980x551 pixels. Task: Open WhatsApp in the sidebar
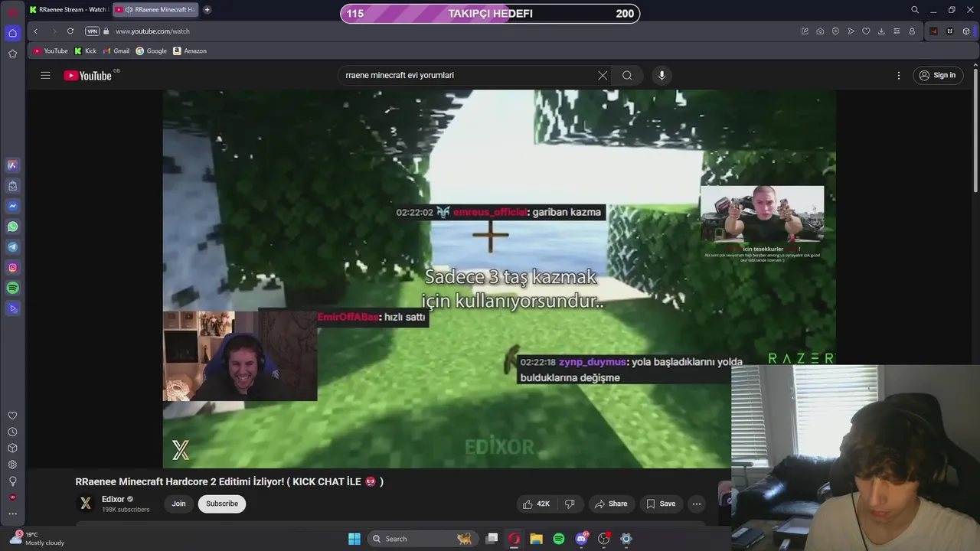pyautogui.click(x=12, y=227)
